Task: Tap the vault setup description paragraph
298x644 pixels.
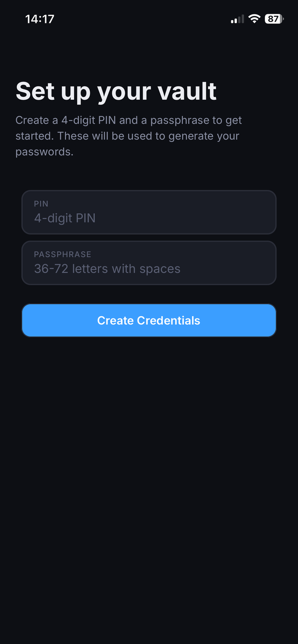Action: [x=129, y=136]
